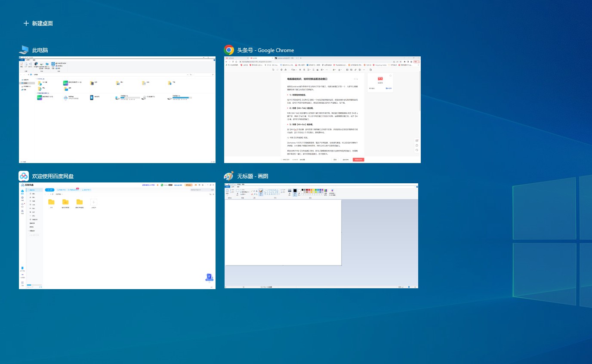Switch to the 此电脑 File Explorer window thumbnail
Image resolution: width=592 pixels, height=364 pixels.
click(x=117, y=109)
